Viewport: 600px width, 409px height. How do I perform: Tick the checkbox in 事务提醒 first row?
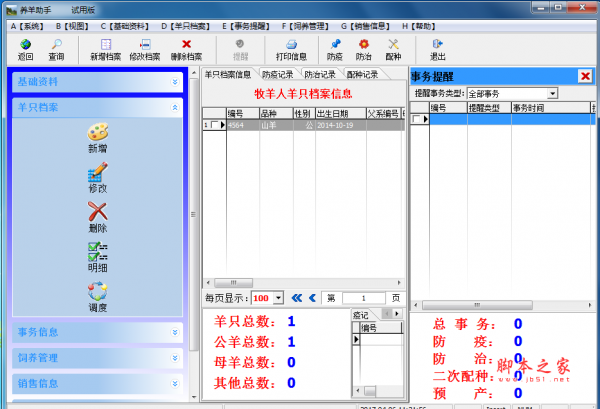(416, 119)
